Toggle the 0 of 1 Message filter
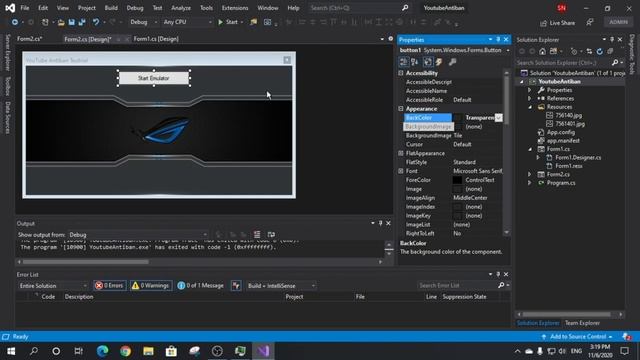640x360 pixels. (201, 286)
